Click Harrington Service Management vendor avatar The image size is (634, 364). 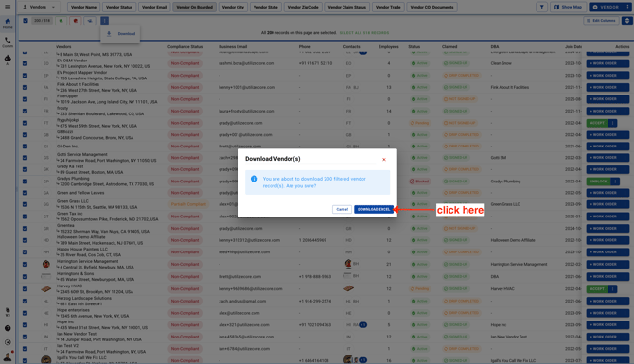coord(46,264)
